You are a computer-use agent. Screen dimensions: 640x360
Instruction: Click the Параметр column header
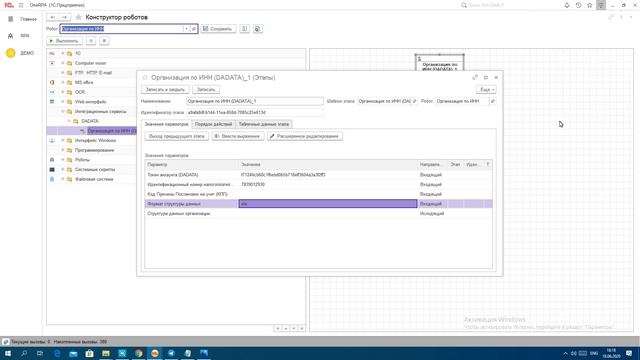click(191, 164)
